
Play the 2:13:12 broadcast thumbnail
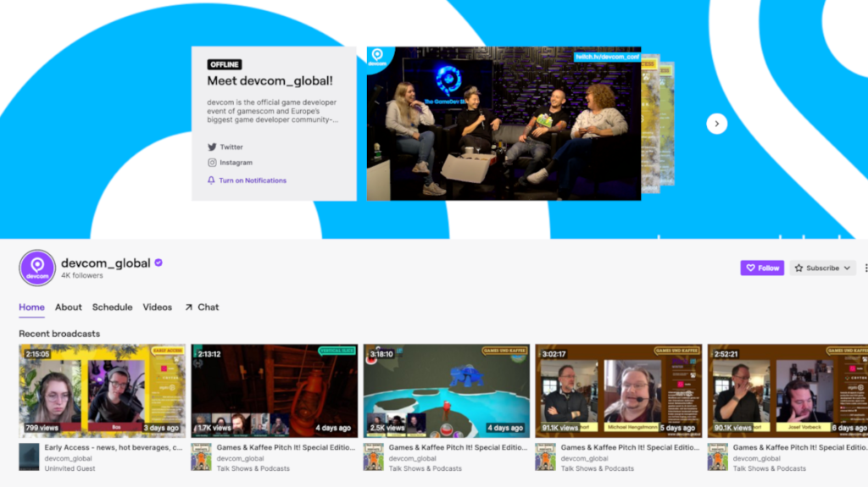pyautogui.click(x=275, y=390)
